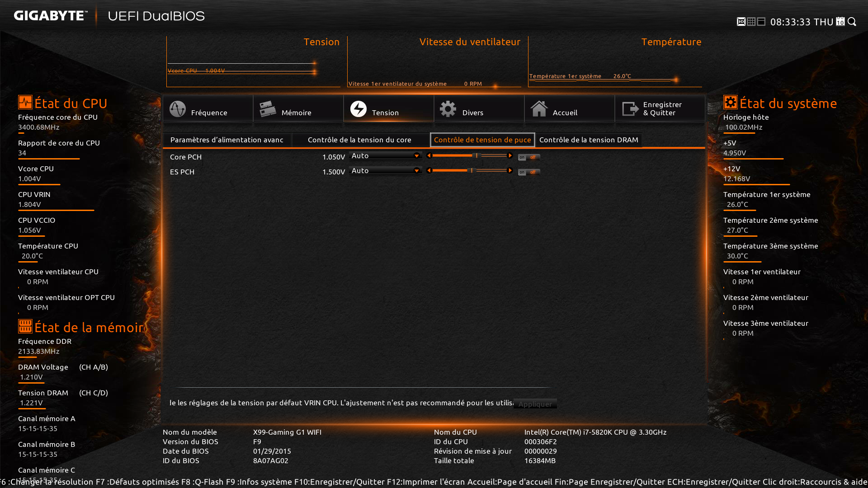Select Contrôle de tension de puce sub-tab
868x488 pixels.
click(482, 140)
